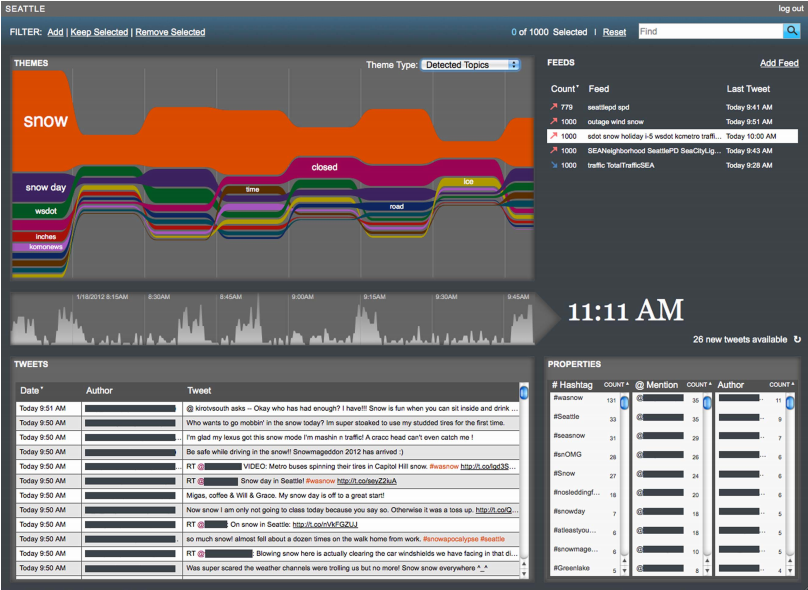Screen dimensions: 808x590
Task: Open the Add Feed link
Action: [x=779, y=63]
